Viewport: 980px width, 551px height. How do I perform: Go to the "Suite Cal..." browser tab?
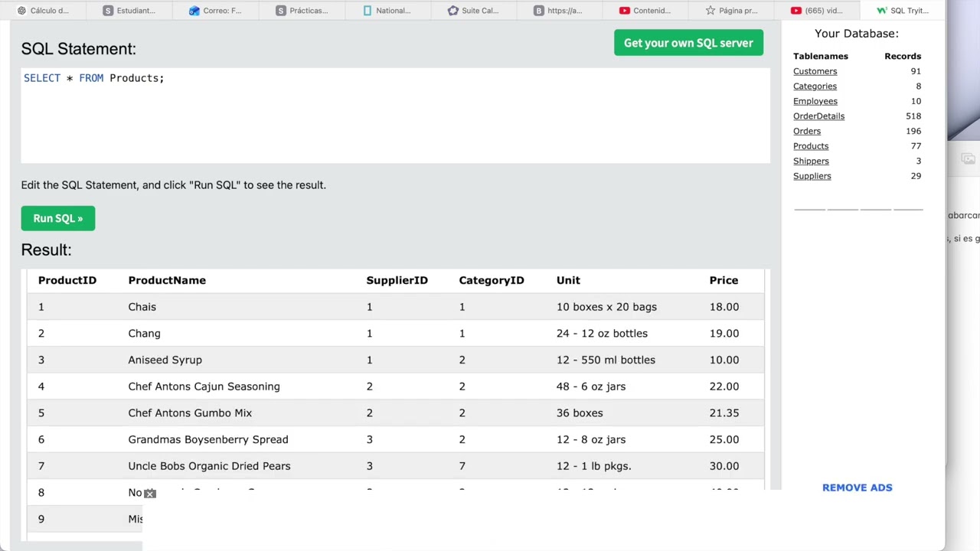click(x=475, y=11)
